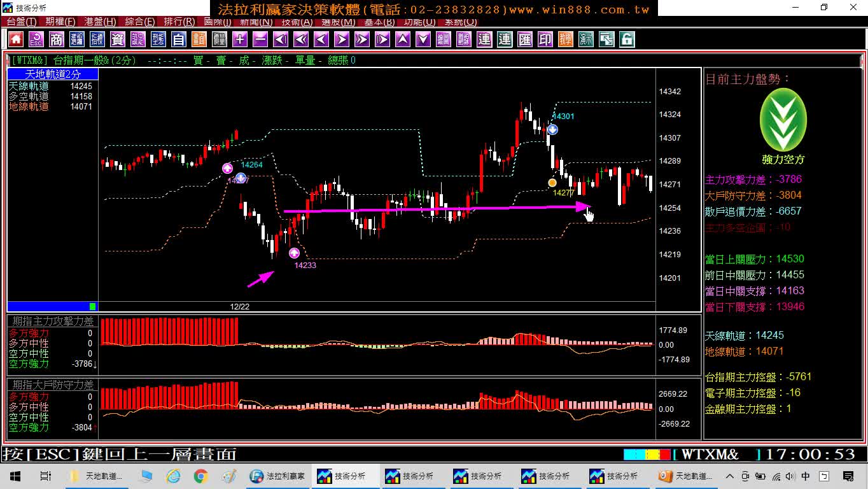Click the 資 information toolbar icon
This screenshot has width=868, height=489.
click(x=118, y=39)
